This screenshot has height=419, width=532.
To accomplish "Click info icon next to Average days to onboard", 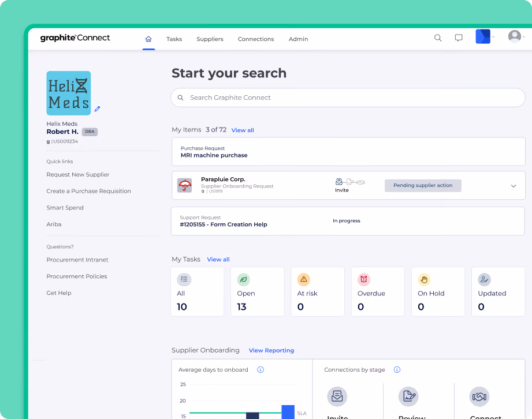I will pos(261,369).
